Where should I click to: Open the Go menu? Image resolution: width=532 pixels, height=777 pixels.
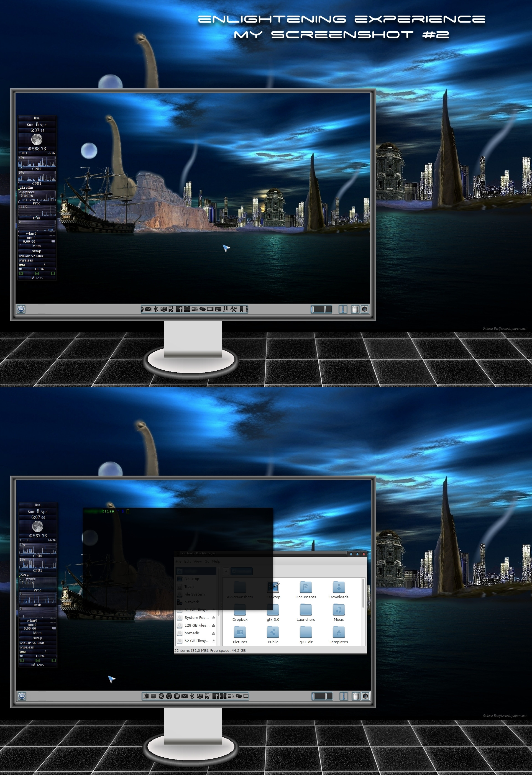207,561
